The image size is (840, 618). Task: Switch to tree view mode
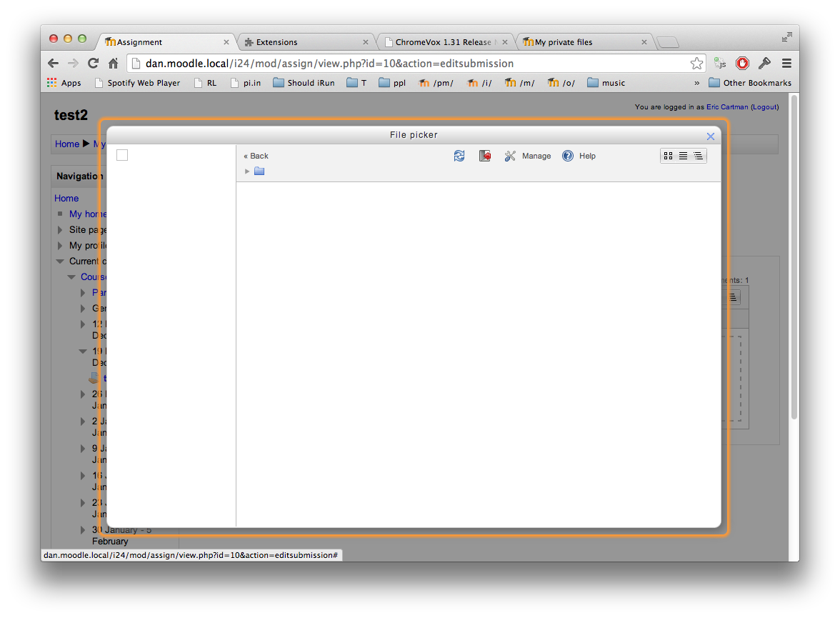tap(698, 156)
